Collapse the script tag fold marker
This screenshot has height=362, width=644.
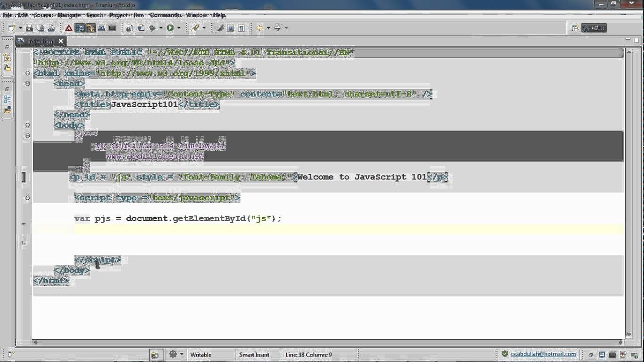(x=27, y=198)
